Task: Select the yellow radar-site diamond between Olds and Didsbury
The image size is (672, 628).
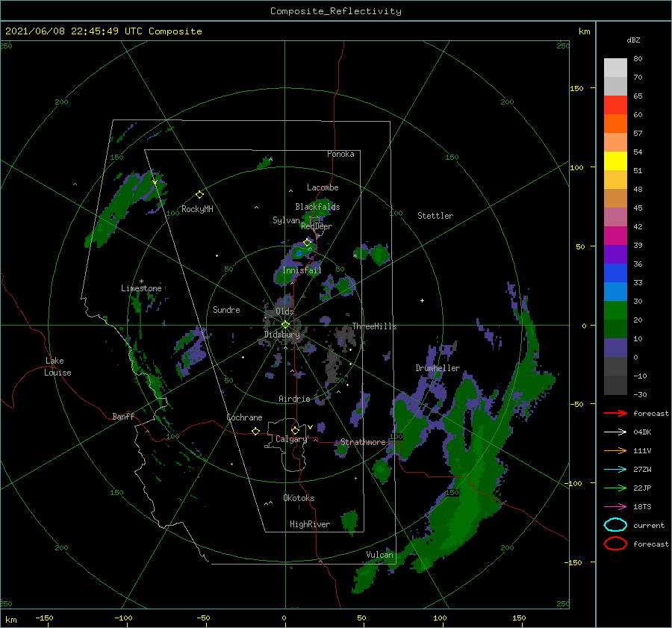Action: coord(285,325)
